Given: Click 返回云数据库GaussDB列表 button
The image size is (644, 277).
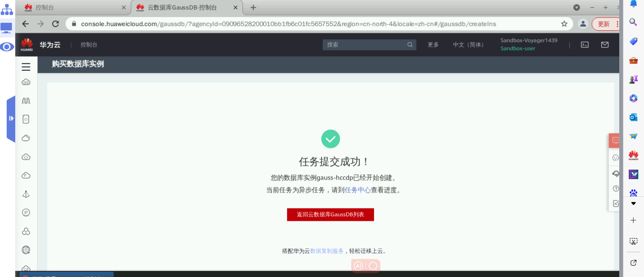Looking at the screenshot, I should (x=330, y=215).
